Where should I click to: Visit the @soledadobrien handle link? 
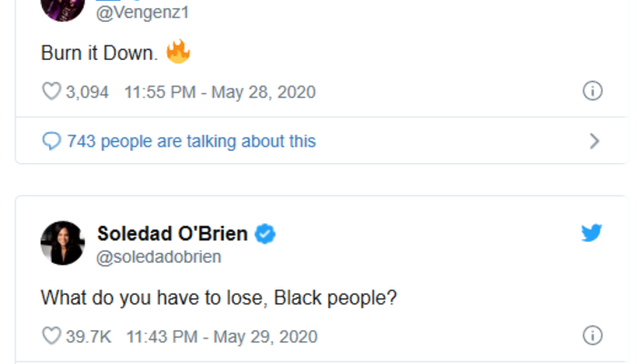click(158, 257)
